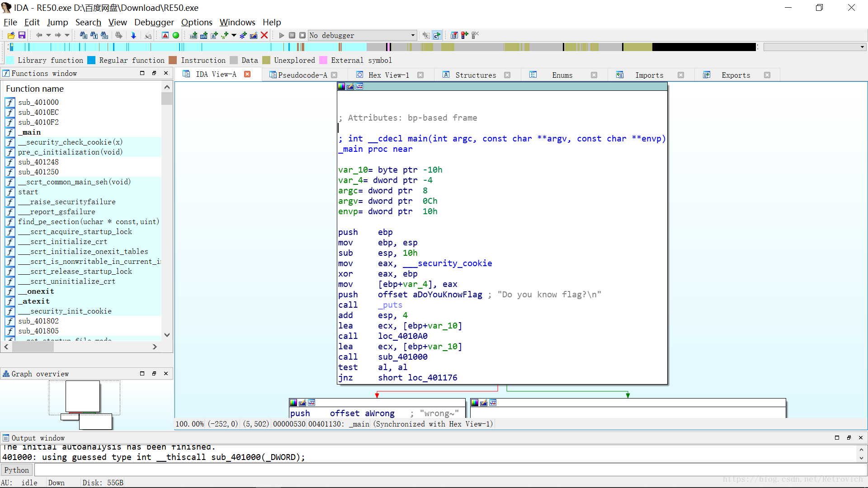Image resolution: width=868 pixels, height=488 pixels.
Task: Click the Open file toolbar icon
Action: coord(11,35)
